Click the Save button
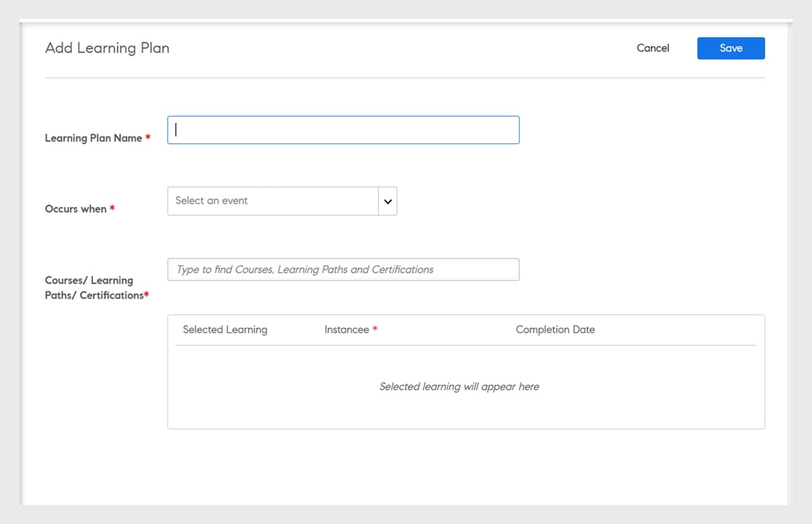Image resolution: width=812 pixels, height=524 pixels. point(731,48)
